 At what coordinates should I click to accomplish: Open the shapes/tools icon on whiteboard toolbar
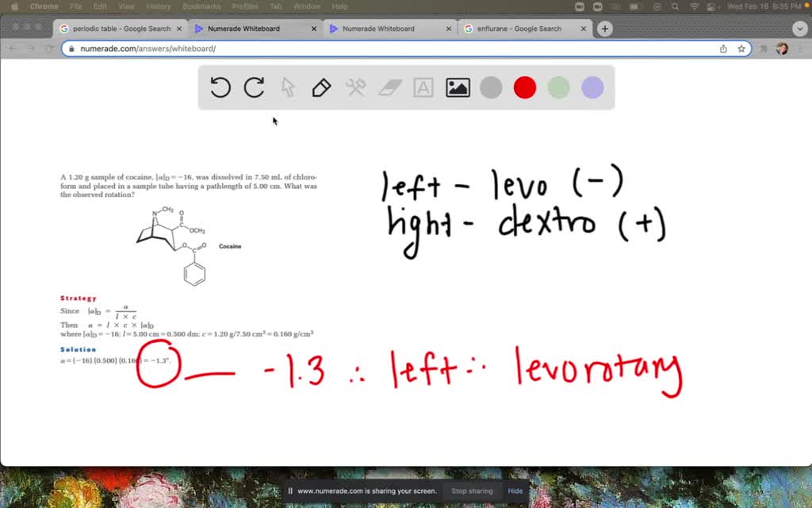355,87
